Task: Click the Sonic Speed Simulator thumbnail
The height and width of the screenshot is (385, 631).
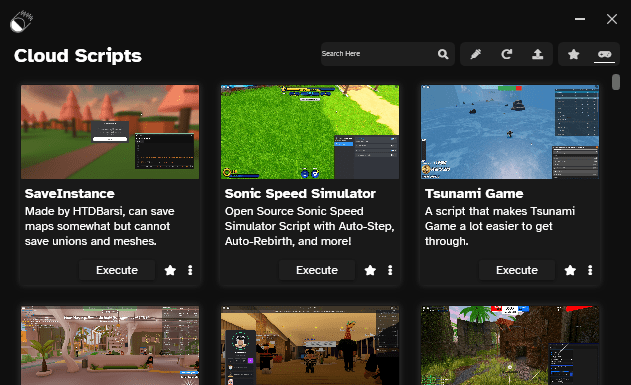Action: (x=310, y=132)
